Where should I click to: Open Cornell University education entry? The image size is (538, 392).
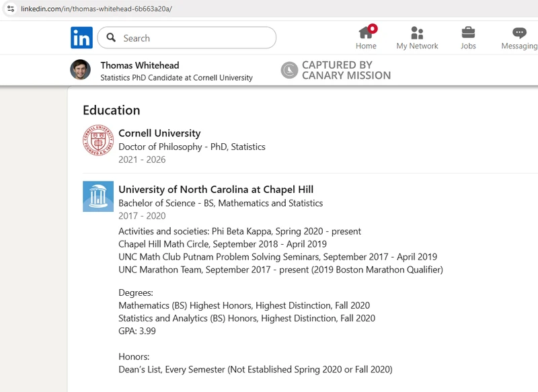tap(159, 133)
